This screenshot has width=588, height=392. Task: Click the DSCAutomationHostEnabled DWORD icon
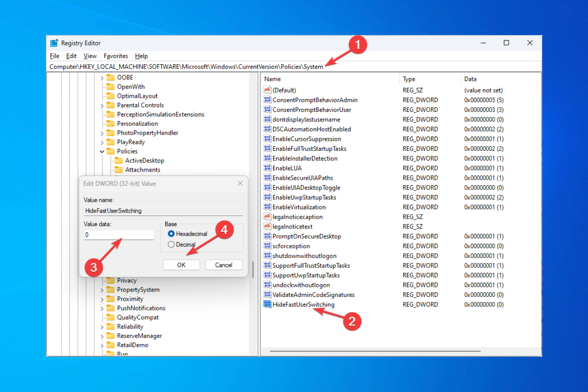click(x=267, y=129)
